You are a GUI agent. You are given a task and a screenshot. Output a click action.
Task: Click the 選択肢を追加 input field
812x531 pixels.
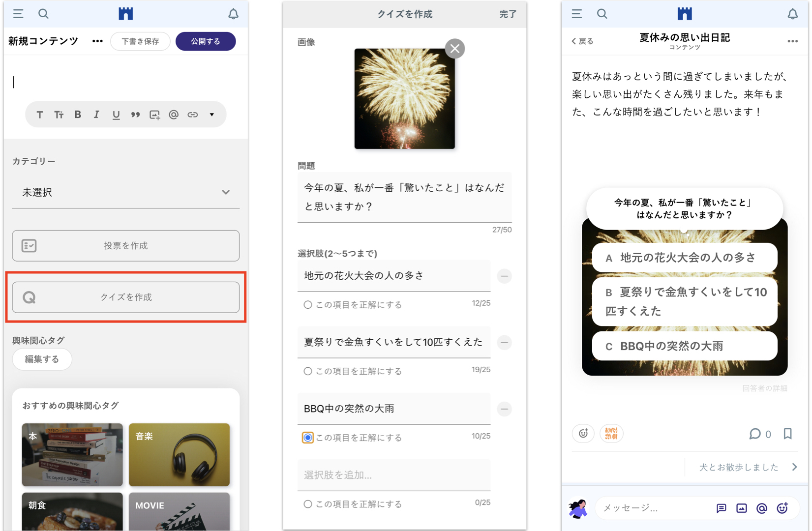(393, 475)
